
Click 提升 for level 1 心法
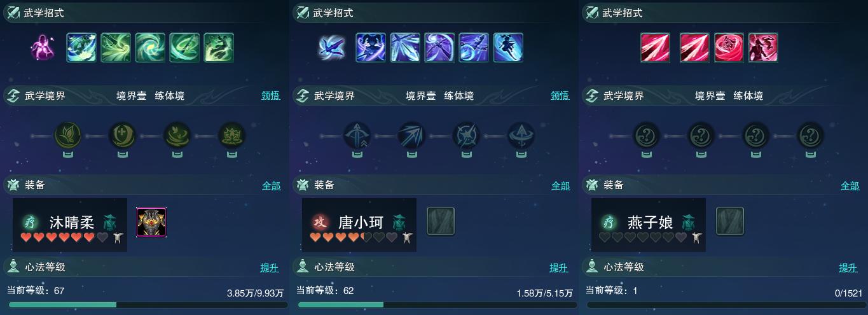click(848, 268)
